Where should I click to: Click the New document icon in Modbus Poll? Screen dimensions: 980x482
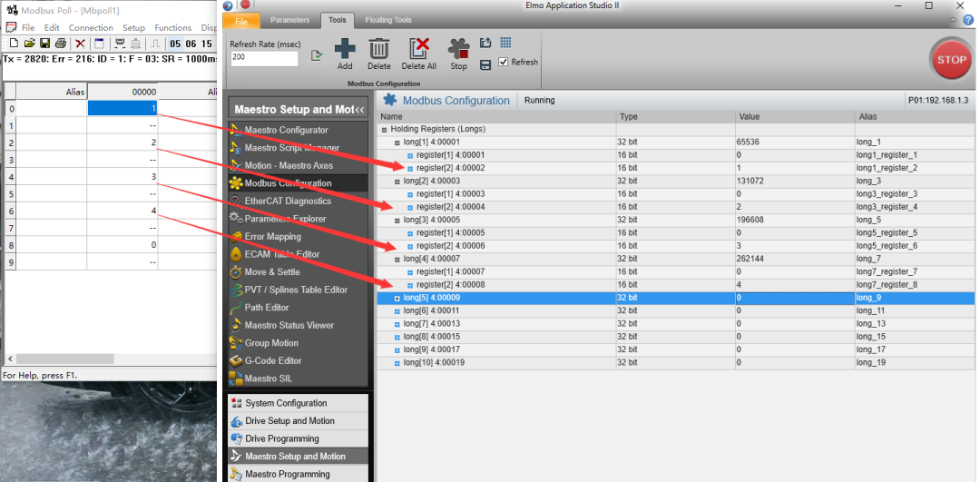(14, 44)
